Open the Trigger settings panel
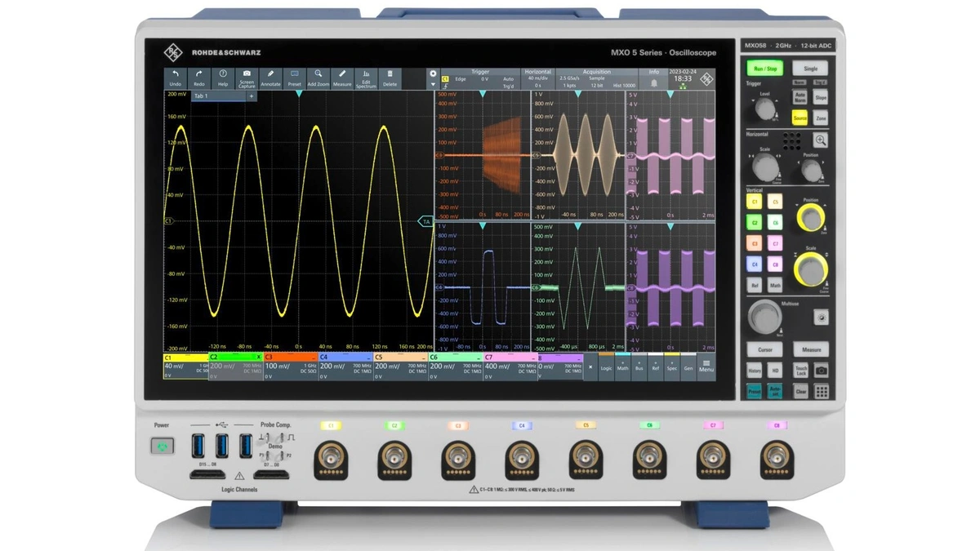 480,78
